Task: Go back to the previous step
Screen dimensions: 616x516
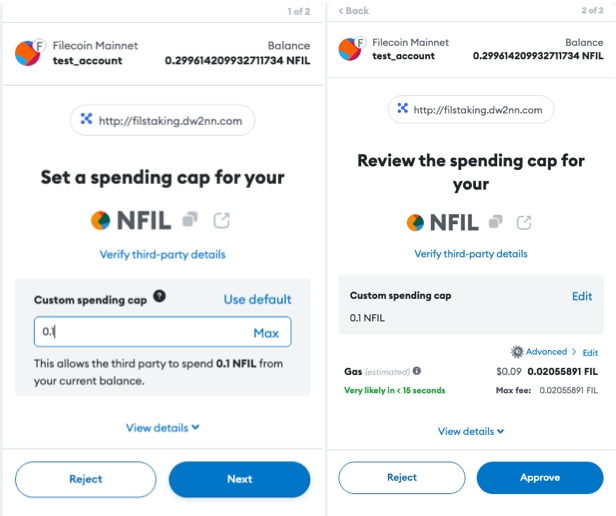Action: pyautogui.click(x=354, y=10)
